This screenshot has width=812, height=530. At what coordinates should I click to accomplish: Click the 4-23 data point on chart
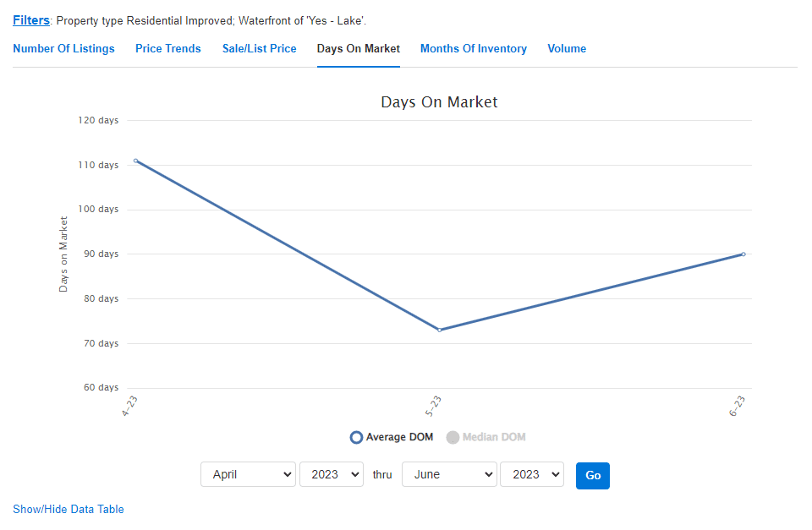click(136, 161)
